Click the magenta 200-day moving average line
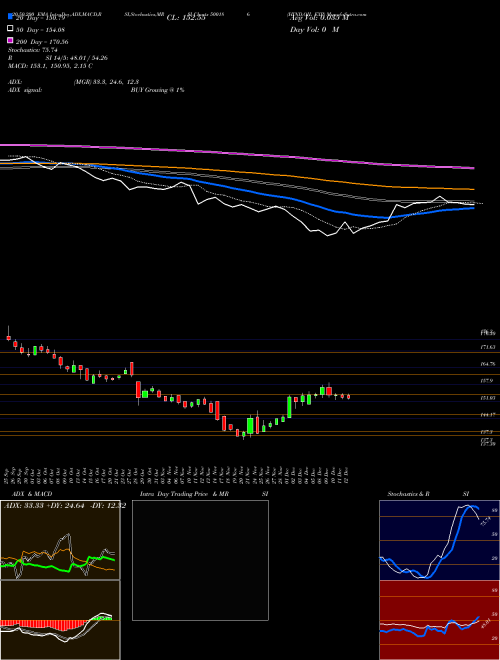This screenshot has height=660, width=500. coord(236,154)
